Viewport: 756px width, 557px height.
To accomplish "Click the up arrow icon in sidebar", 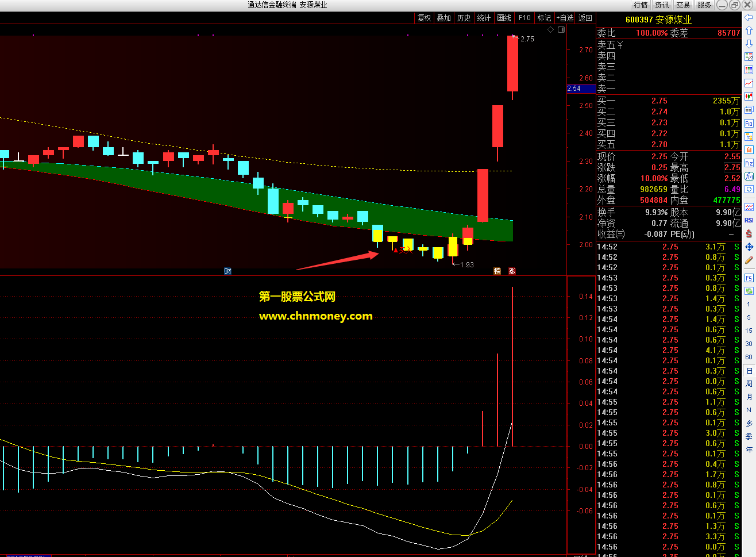I will pos(749,30).
